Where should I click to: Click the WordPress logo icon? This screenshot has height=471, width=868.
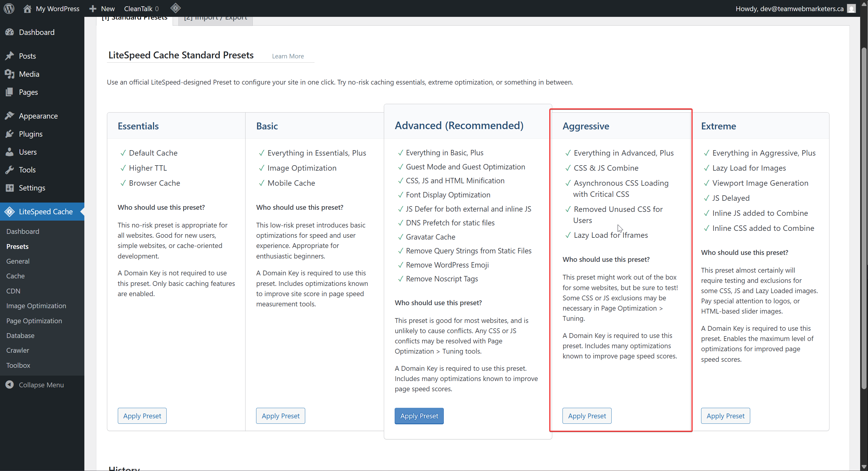click(9, 8)
